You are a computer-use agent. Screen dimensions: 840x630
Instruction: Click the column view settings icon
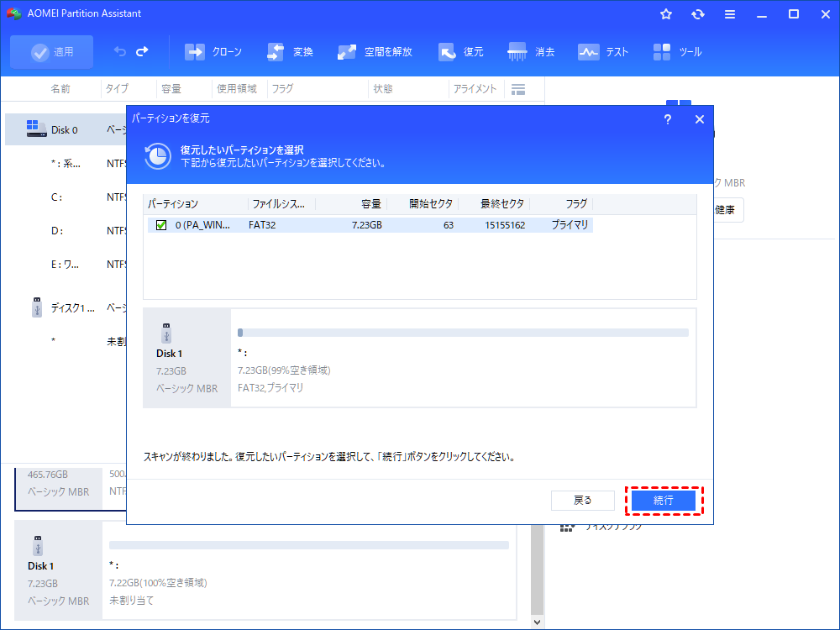[x=518, y=89]
